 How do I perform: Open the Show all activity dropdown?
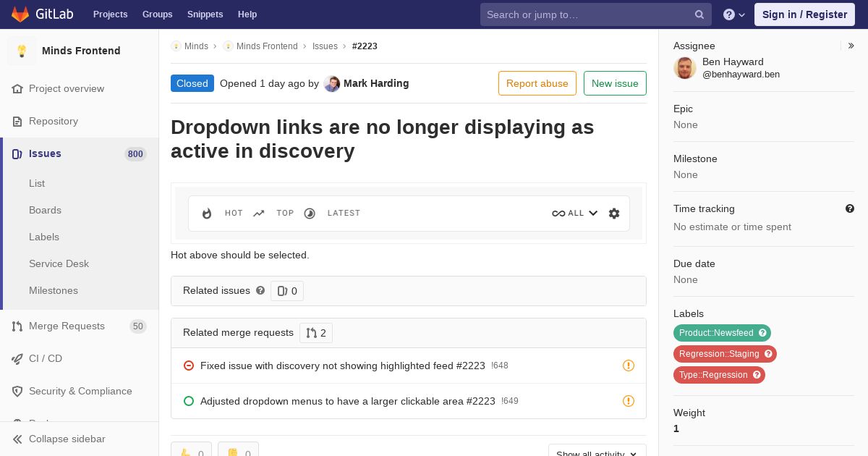pos(597,452)
